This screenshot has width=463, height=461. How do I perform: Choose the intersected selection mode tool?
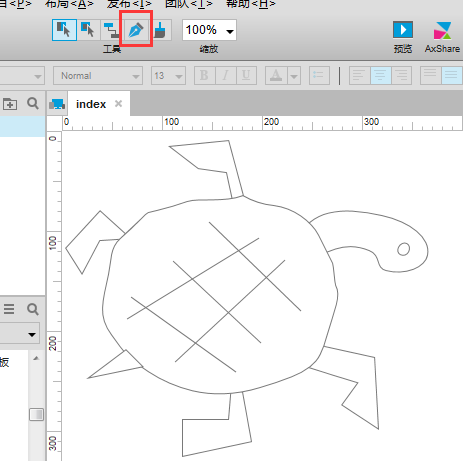[x=64, y=30]
